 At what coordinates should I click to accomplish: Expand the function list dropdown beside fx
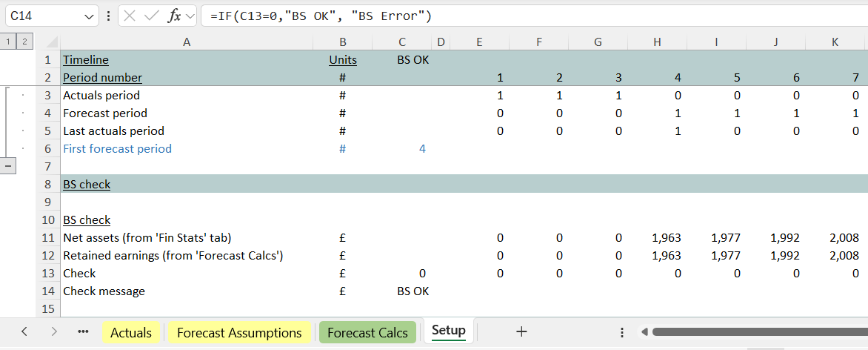tap(190, 16)
